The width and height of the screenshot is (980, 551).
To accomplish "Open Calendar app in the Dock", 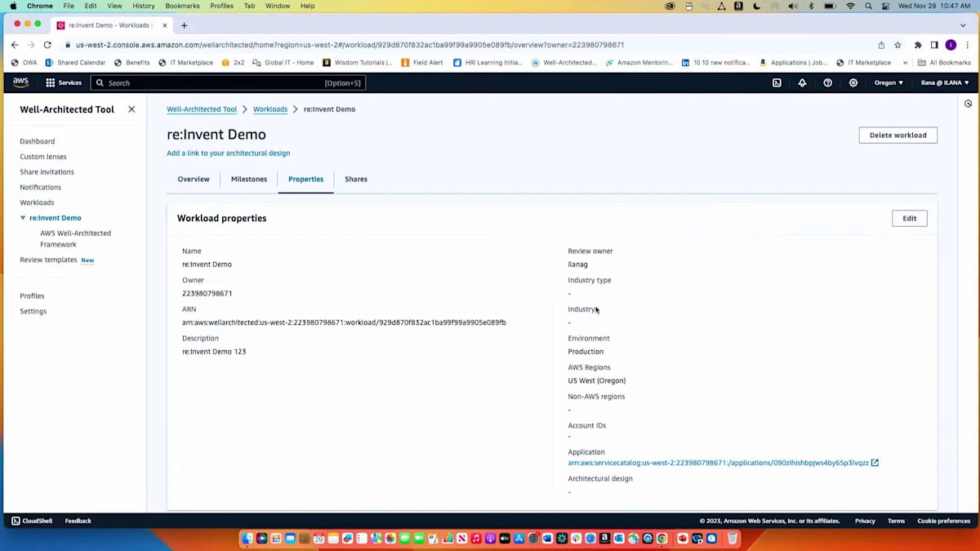I will pyautogui.click(x=318, y=539).
